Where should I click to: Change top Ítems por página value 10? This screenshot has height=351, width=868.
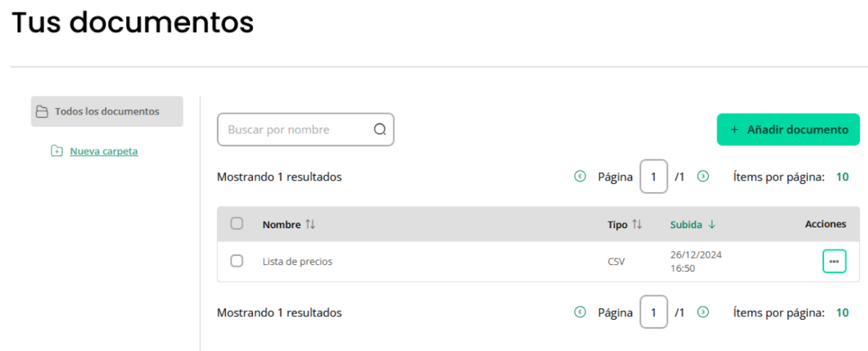pyautogui.click(x=842, y=177)
